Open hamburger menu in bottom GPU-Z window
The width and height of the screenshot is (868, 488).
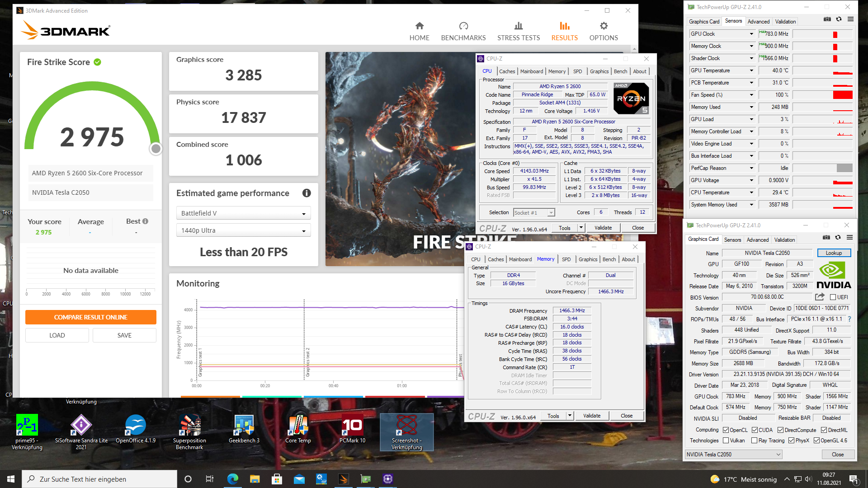point(849,238)
